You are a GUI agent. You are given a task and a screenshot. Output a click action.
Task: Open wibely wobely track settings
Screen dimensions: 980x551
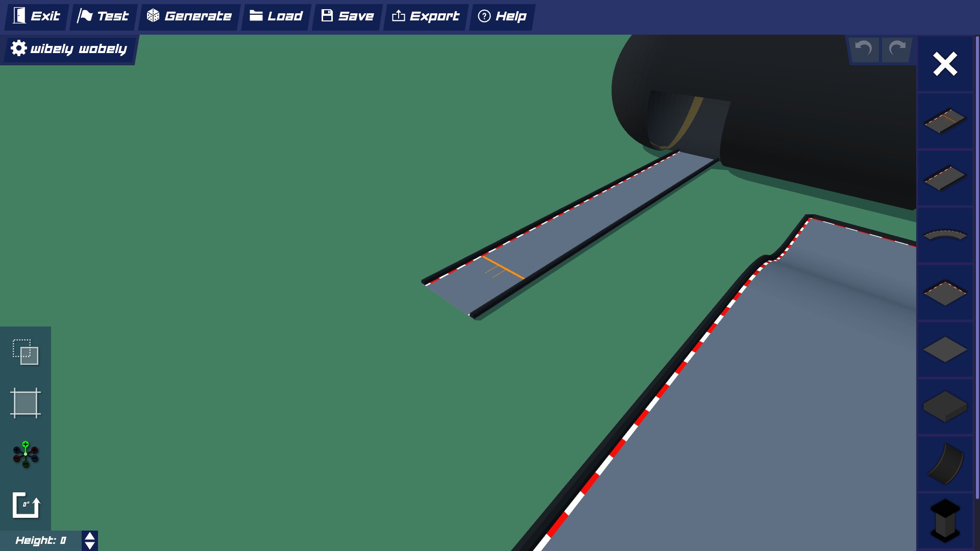(x=69, y=49)
